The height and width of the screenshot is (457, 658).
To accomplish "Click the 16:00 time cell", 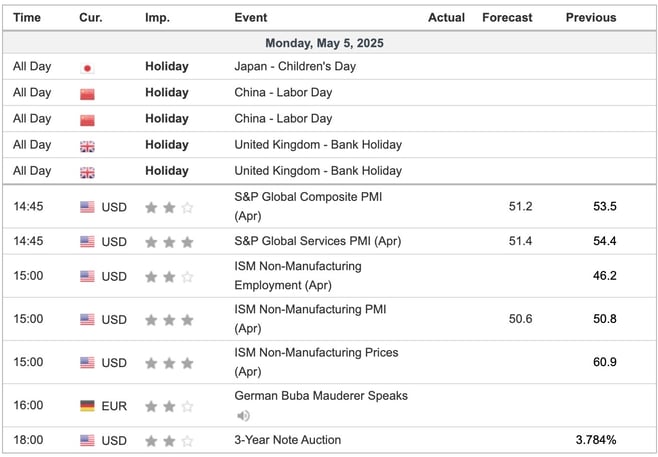I will [x=28, y=405].
